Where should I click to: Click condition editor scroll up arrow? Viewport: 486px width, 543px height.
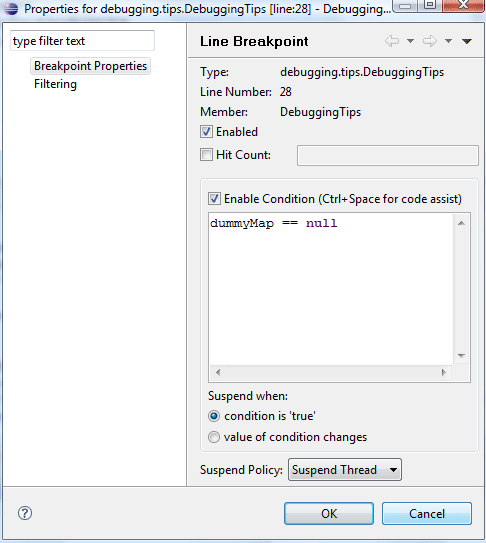461,223
